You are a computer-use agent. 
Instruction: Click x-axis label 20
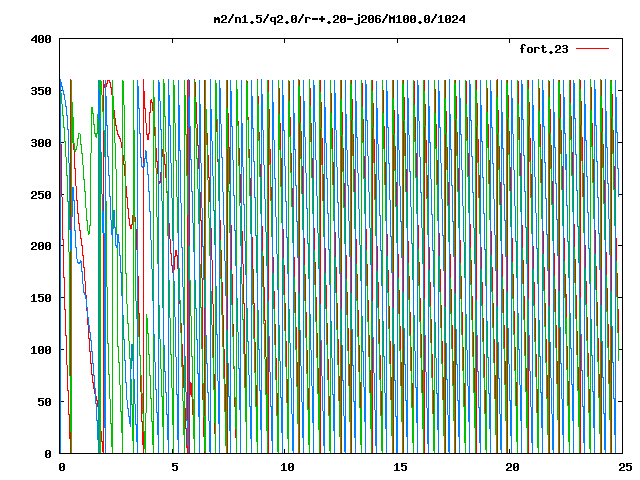tap(512, 467)
